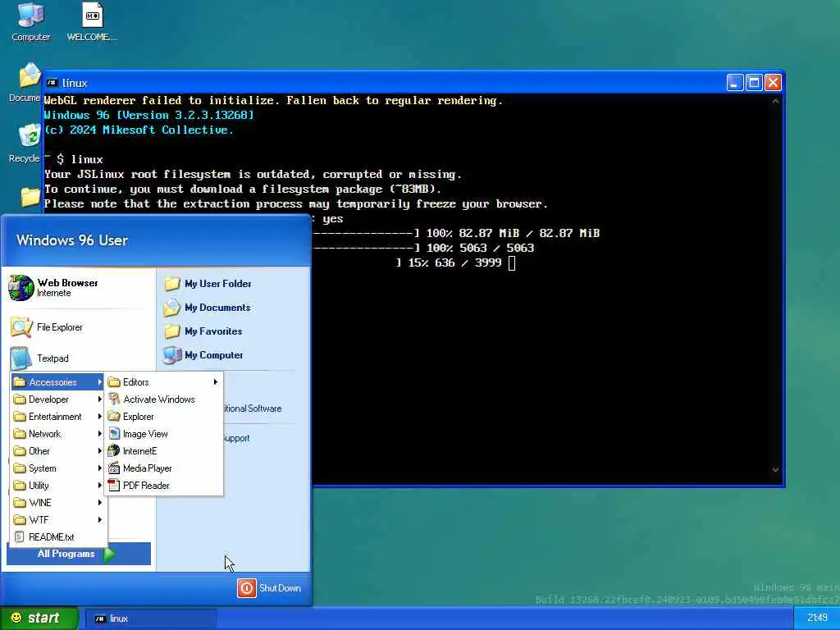Click the My Favorites folder icon
The image size is (840, 630).
[x=172, y=331]
